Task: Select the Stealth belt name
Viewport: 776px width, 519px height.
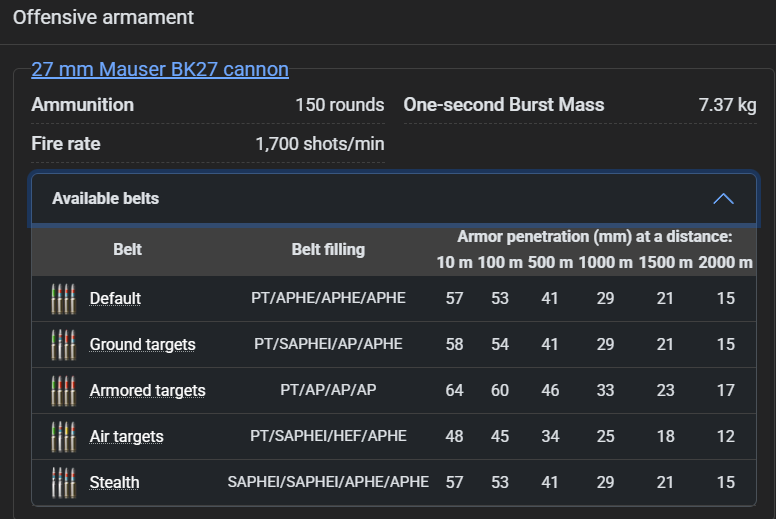Action: [x=114, y=482]
